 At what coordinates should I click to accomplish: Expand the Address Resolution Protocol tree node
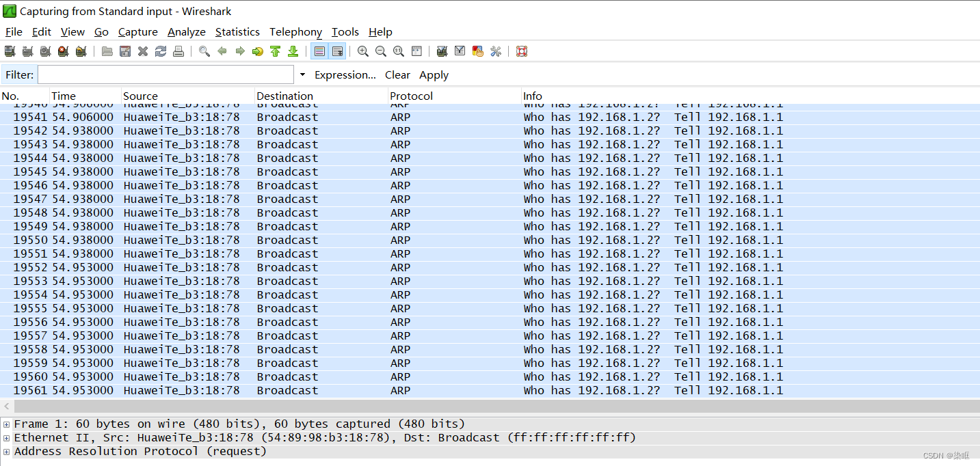[7, 452]
